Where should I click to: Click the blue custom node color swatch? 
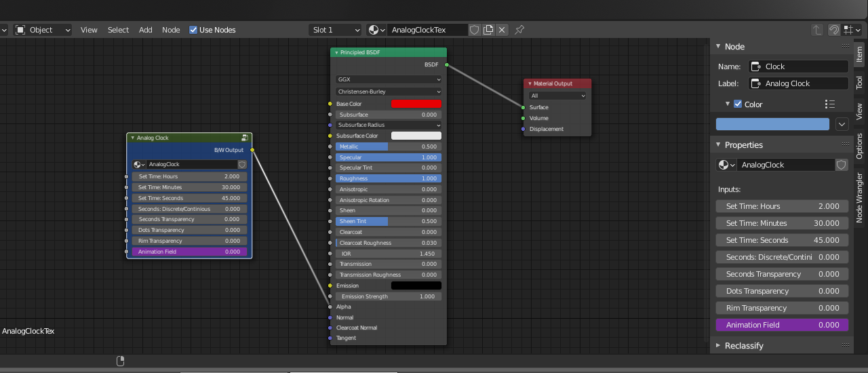coord(772,124)
